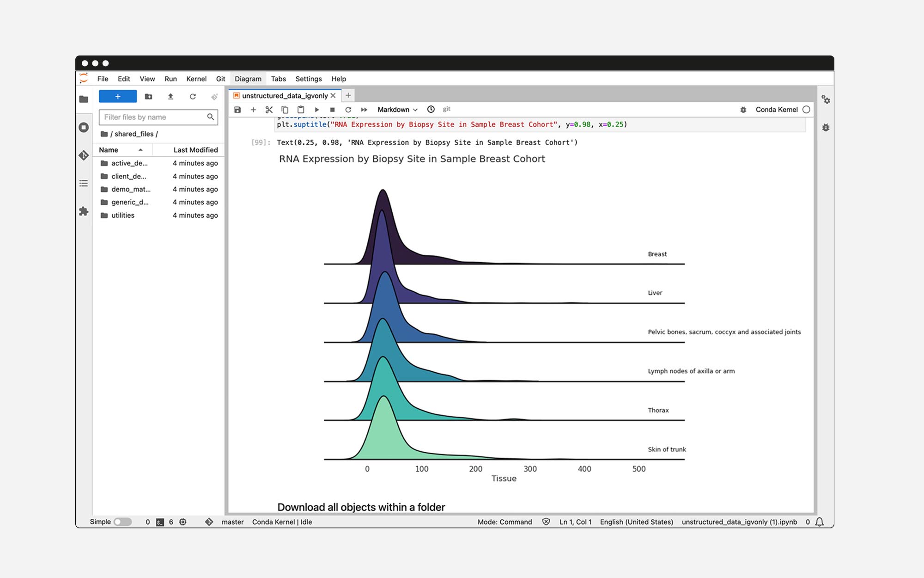The height and width of the screenshot is (578, 924).
Task: Click the root folder icon in breadcrumb
Action: tap(104, 134)
